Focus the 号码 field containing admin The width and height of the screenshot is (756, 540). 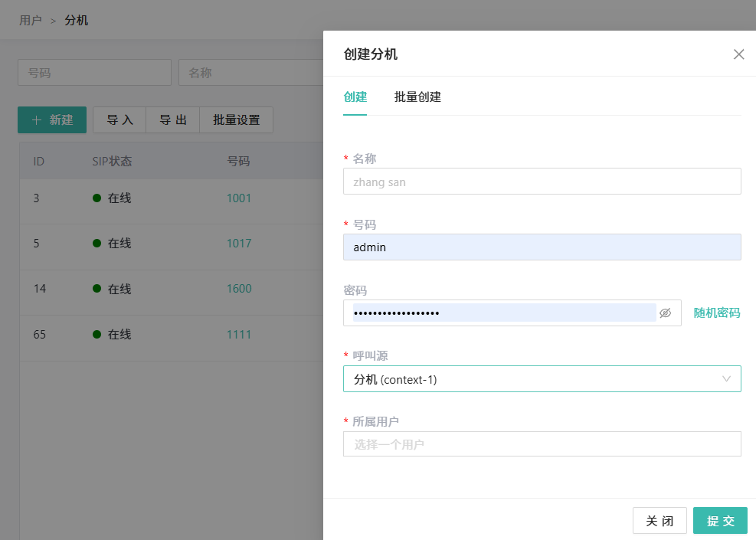(x=542, y=247)
